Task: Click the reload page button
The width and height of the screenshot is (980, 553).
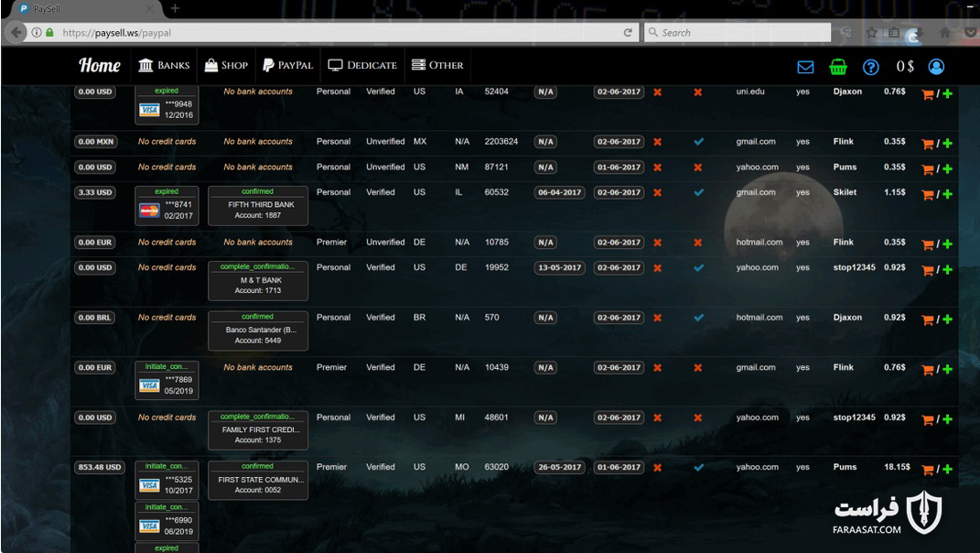Action: (x=628, y=33)
